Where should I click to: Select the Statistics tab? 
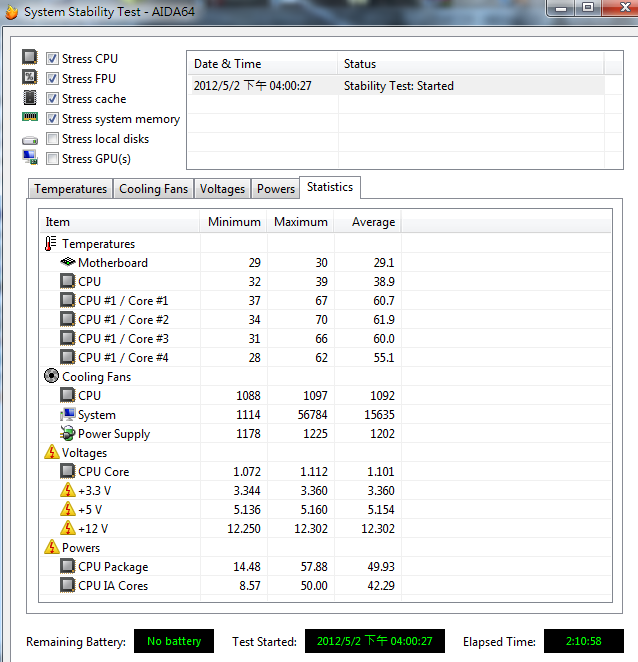pyautogui.click(x=330, y=187)
